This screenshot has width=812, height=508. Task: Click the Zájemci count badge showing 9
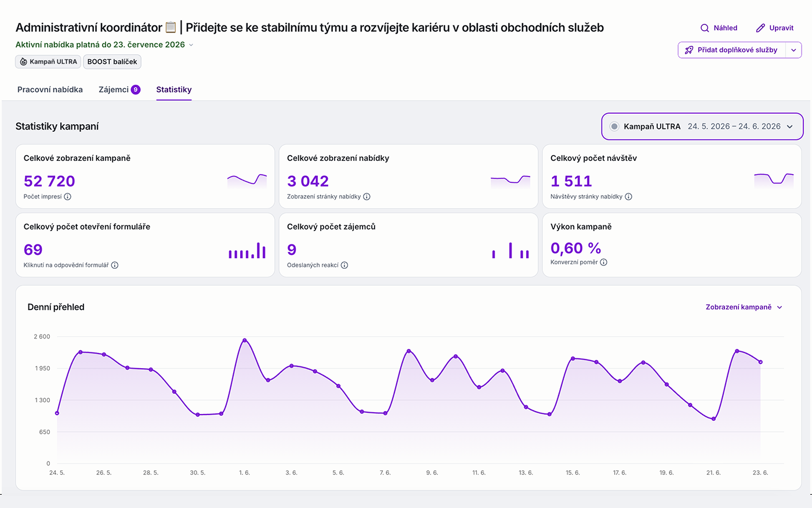136,89
